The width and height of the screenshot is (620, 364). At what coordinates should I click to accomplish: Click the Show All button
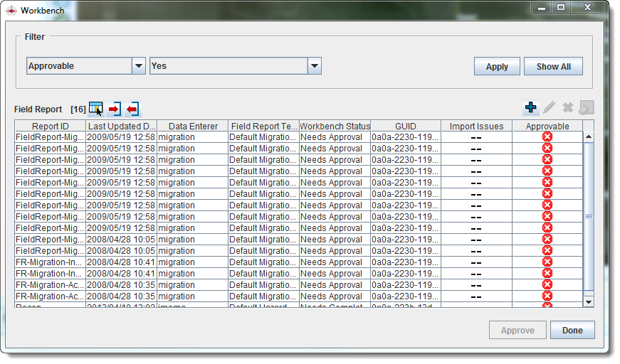click(x=553, y=67)
